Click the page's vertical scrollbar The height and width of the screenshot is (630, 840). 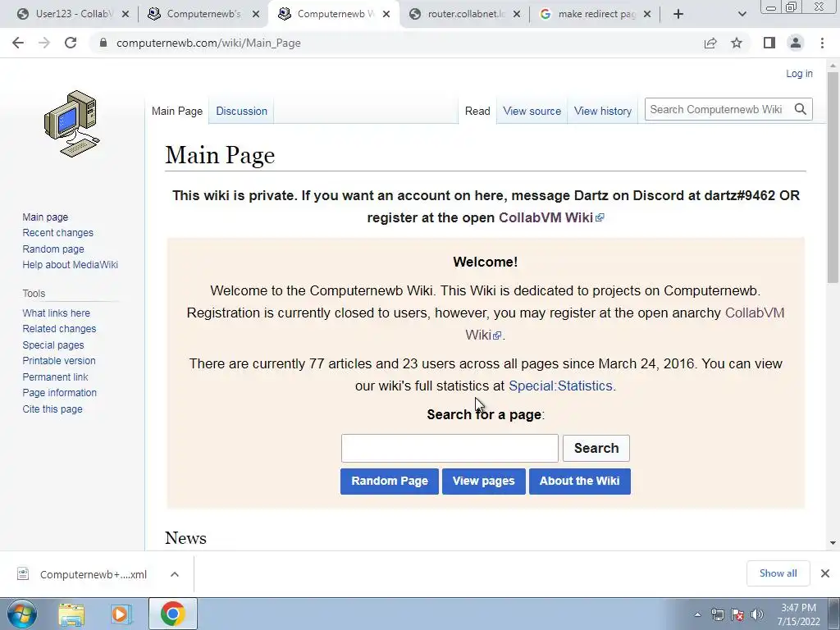(833, 177)
